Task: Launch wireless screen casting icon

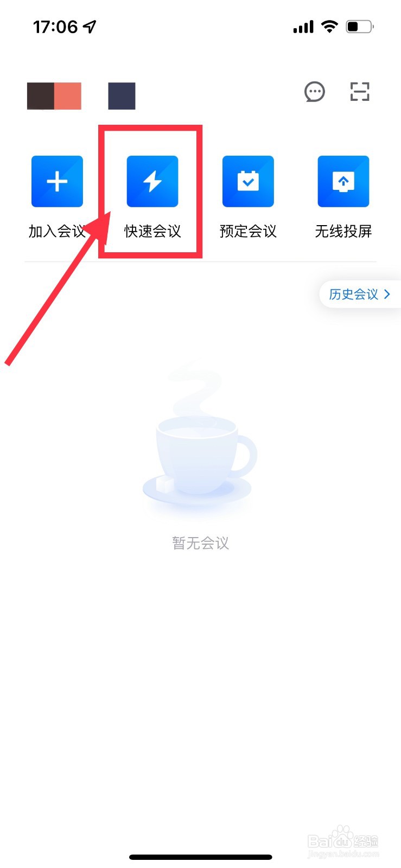Action: coord(343,181)
